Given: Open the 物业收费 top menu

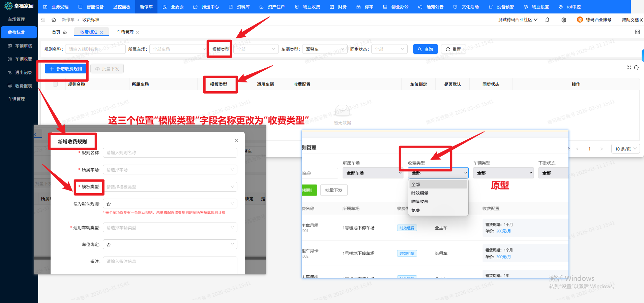Looking at the screenshot, I should 308,7.
